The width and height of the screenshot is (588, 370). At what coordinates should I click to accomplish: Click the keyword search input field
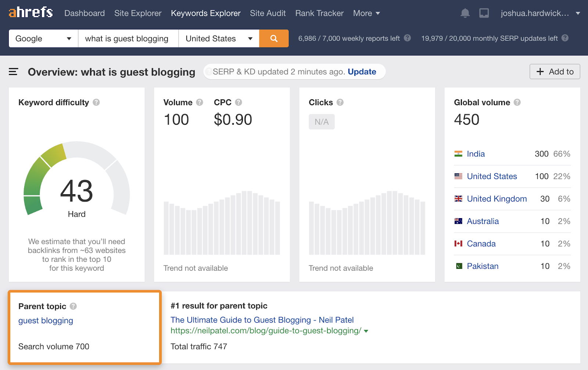[x=128, y=39]
